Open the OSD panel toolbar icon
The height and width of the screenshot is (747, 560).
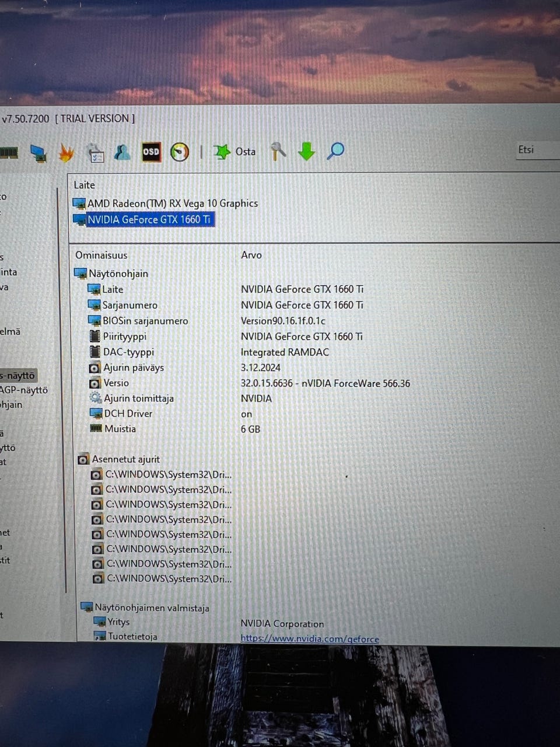(151, 152)
